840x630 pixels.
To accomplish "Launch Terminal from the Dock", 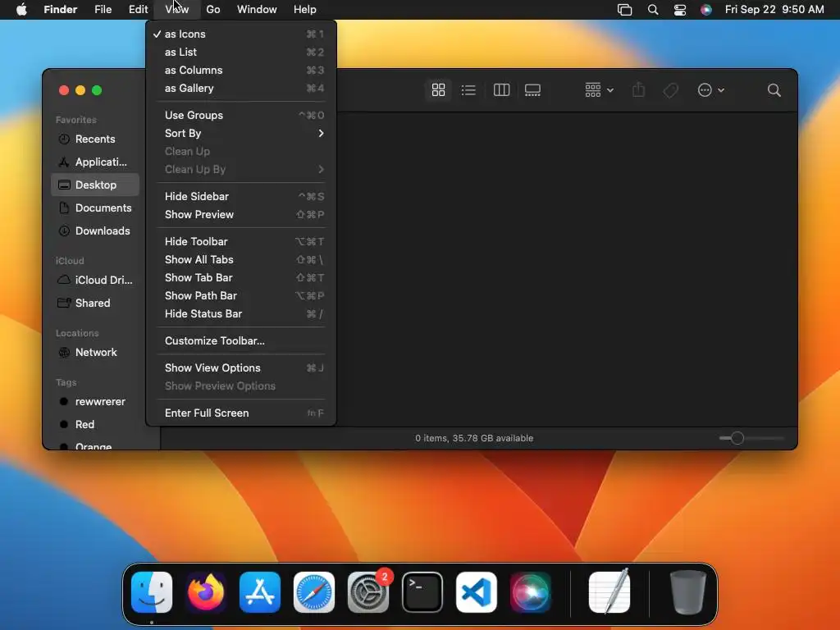I will click(x=422, y=592).
